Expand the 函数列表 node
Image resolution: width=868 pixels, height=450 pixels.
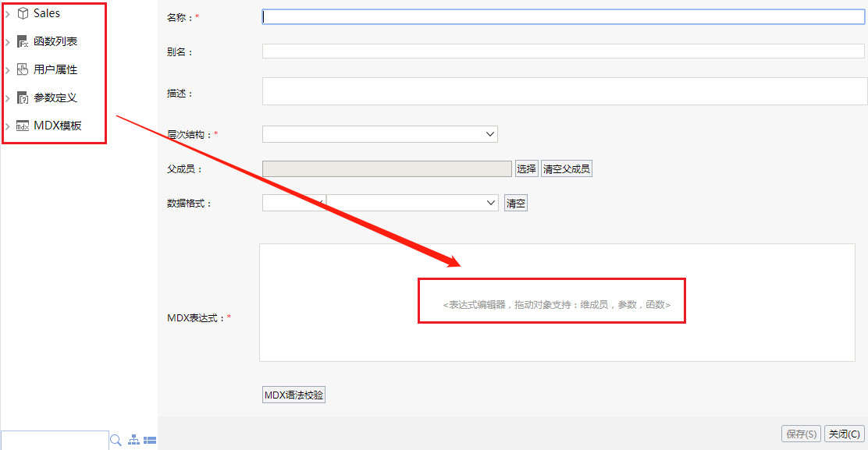8,42
